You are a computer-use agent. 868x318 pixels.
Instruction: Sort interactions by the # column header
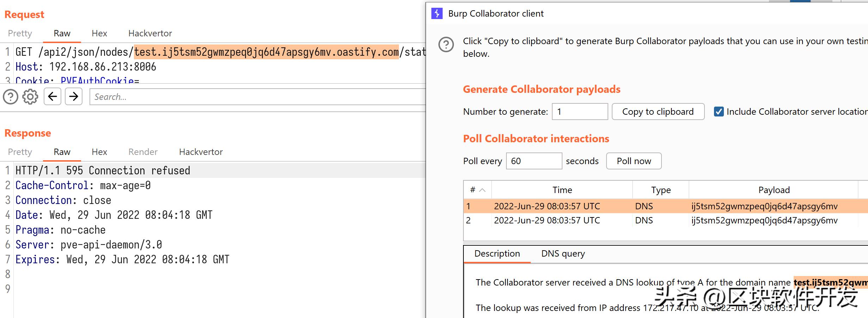point(477,190)
